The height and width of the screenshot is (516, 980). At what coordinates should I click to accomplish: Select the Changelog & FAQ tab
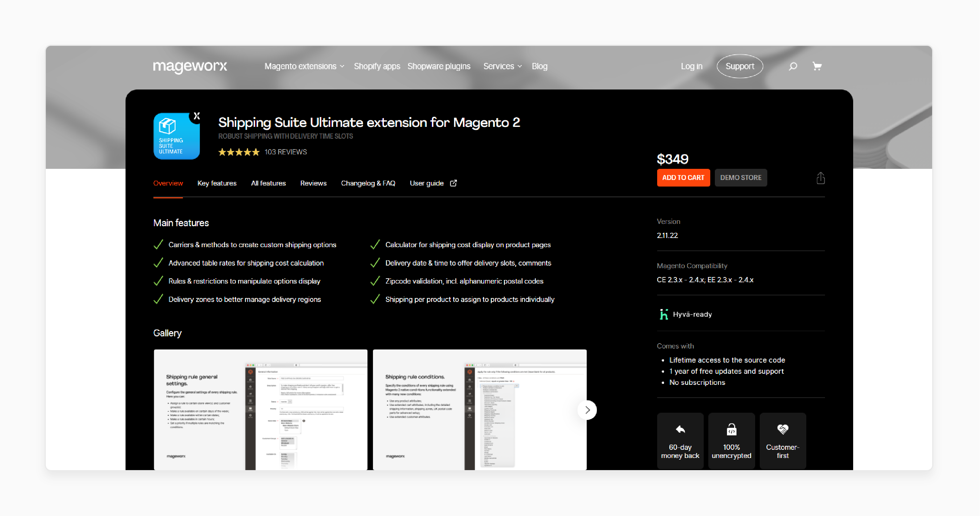[367, 183]
